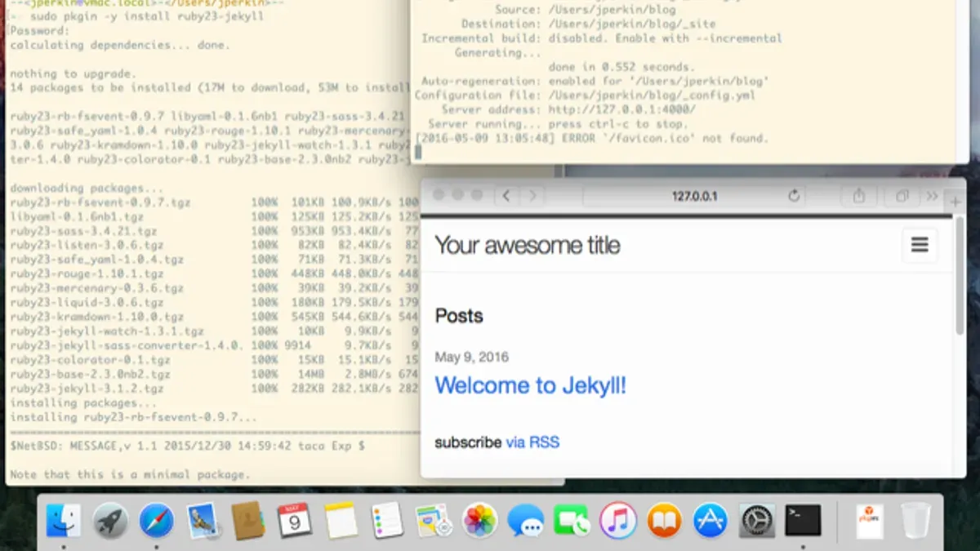Click 'calculating dependencies... done.' line
This screenshot has height=551, width=980.
click(x=120, y=45)
